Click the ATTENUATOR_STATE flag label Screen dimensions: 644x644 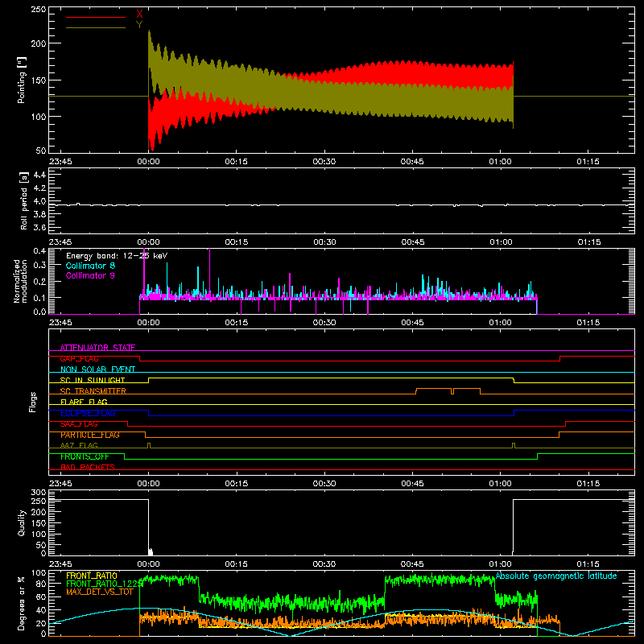point(97,348)
